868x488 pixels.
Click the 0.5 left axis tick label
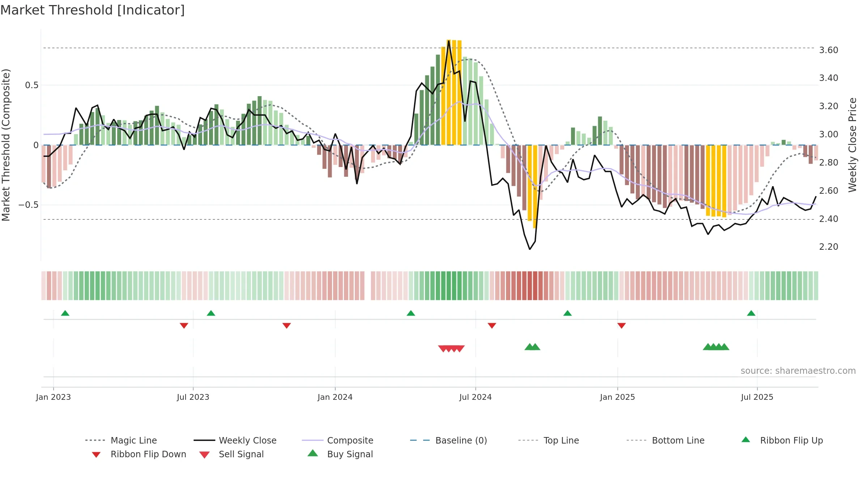[x=32, y=85]
